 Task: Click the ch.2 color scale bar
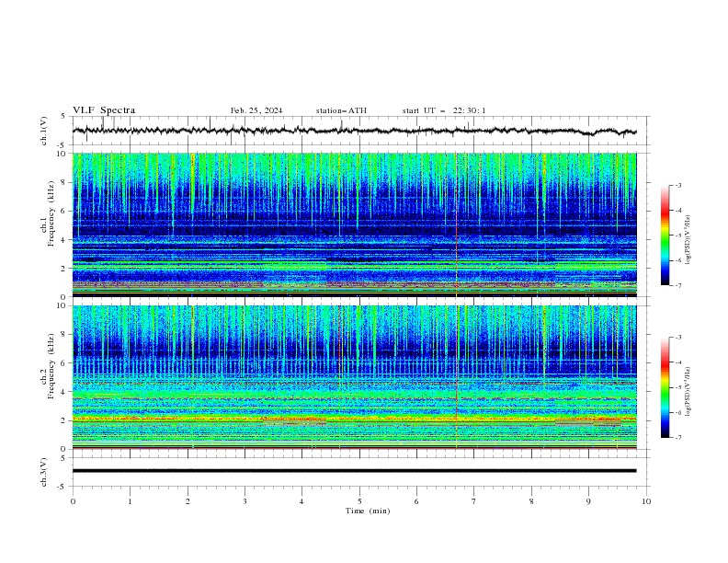tap(665, 387)
